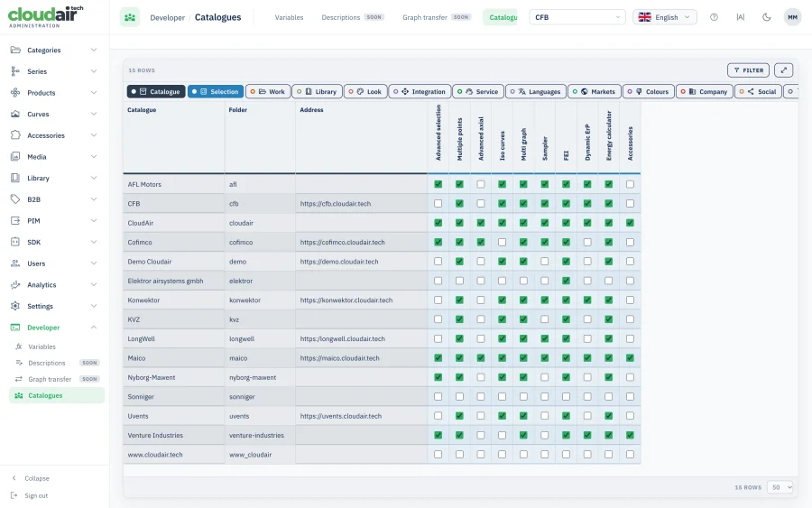Check Advanced selection for CFB

(x=438, y=204)
